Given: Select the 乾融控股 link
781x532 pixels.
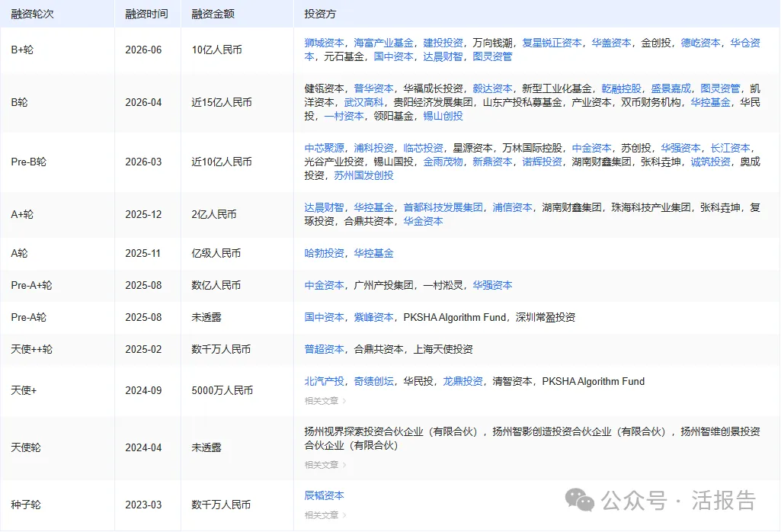Looking at the screenshot, I should [621, 88].
